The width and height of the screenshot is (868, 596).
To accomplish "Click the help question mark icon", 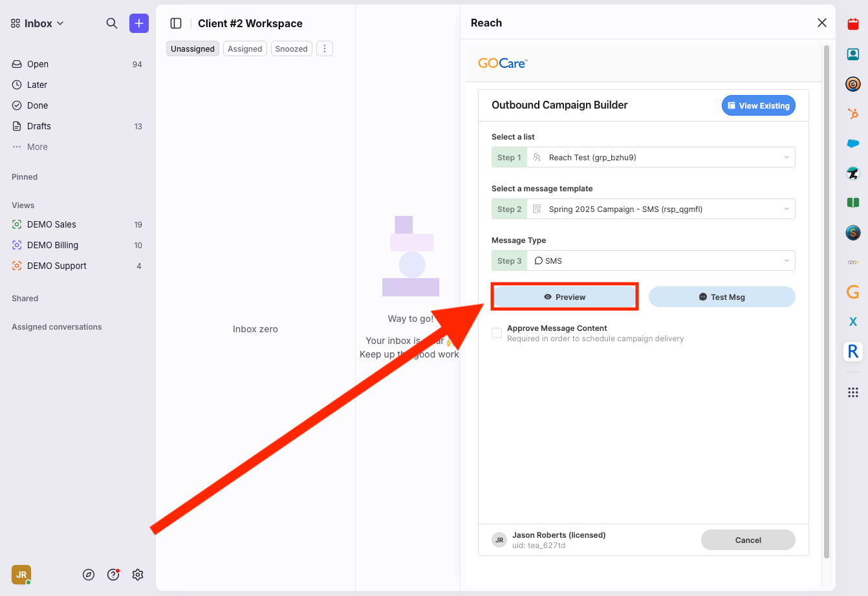I will pos(113,575).
